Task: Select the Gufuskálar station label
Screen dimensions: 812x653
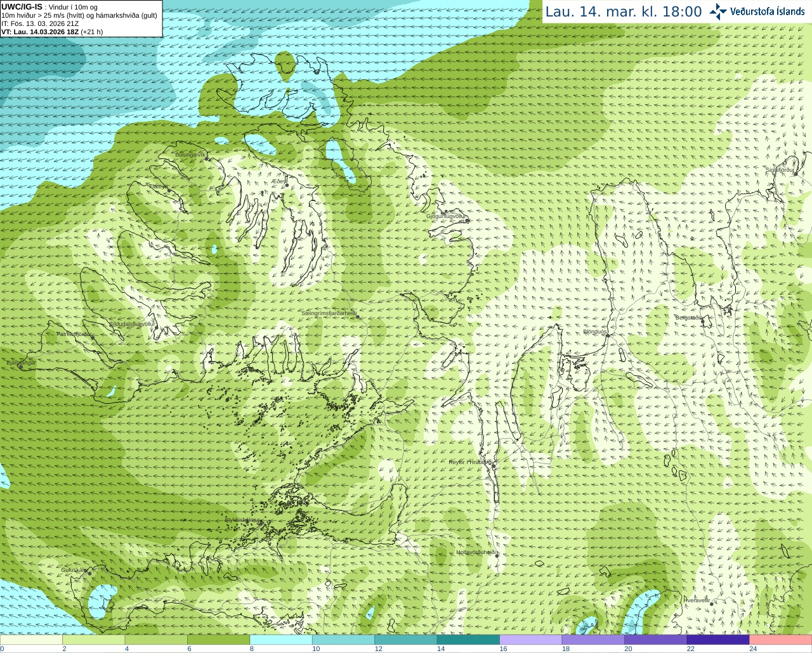Action: pyautogui.click(x=74, y=570)
